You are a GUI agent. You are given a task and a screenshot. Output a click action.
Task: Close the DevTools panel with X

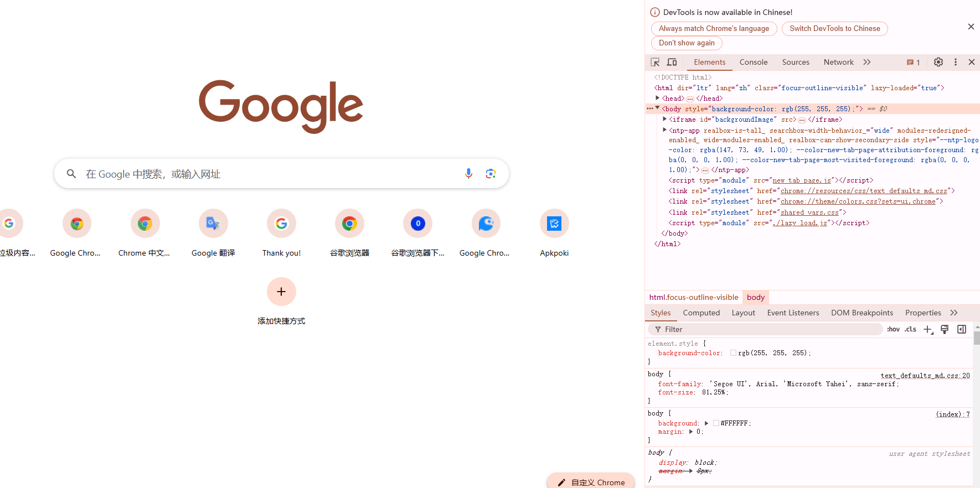point(972,62)
